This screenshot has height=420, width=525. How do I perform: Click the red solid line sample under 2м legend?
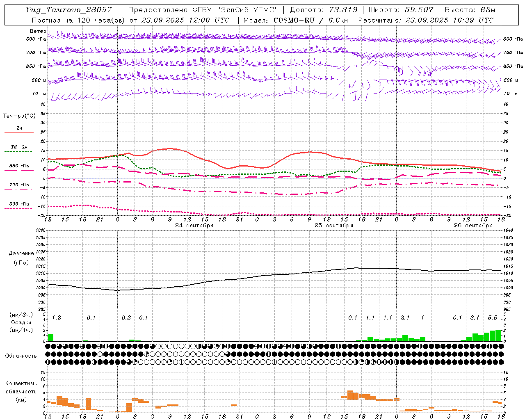(x=19, y=133)
